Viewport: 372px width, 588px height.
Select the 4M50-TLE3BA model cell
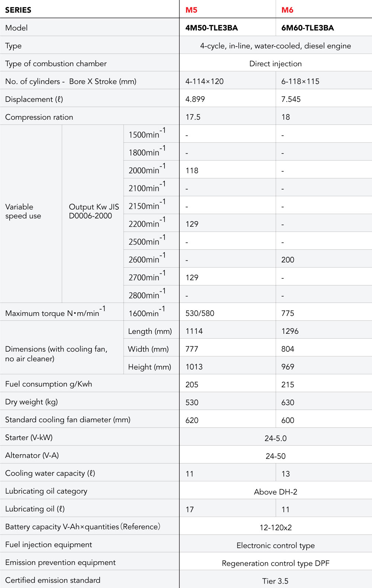coord(212,28)
